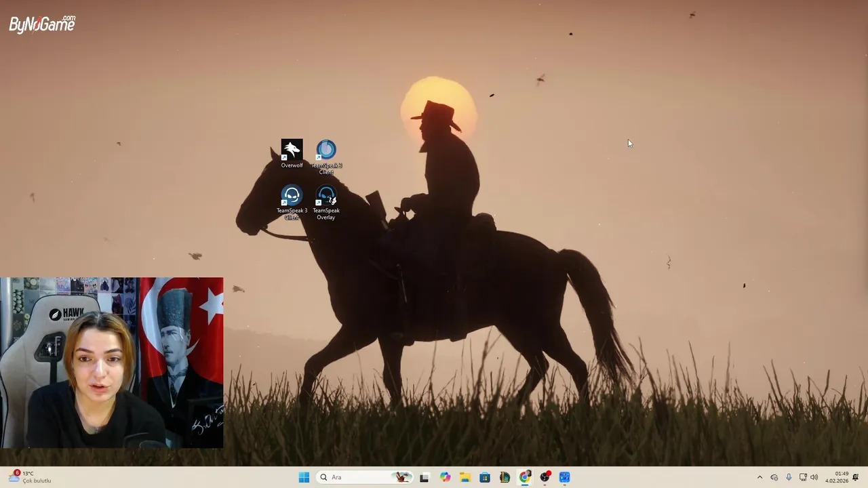Switch to OBS Studio on the taskbar
The height and width of the screenshot is (488, 868).
[x=545, y=477]
